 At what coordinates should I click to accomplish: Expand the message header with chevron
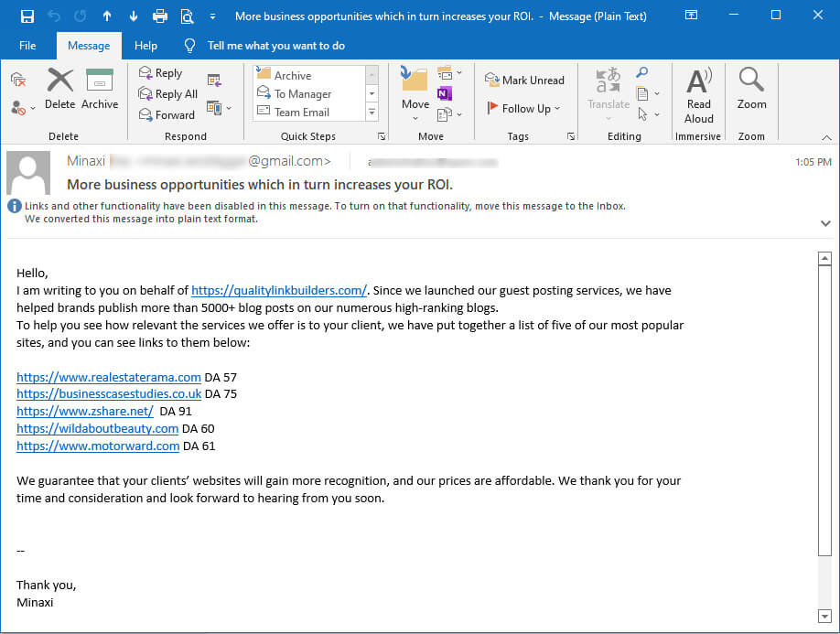click(825, 223)
